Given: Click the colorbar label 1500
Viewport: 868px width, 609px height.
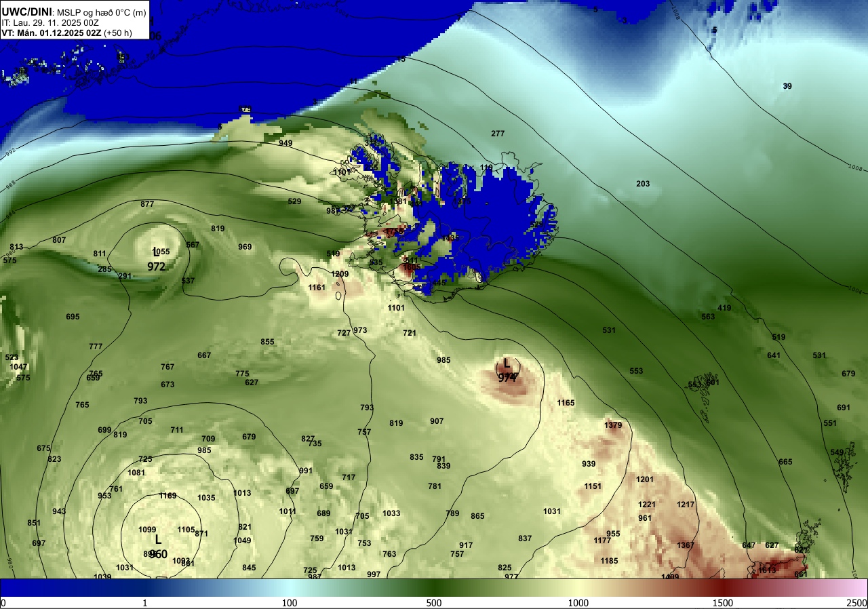Looking at the screenshot, I should coord(723,603).
